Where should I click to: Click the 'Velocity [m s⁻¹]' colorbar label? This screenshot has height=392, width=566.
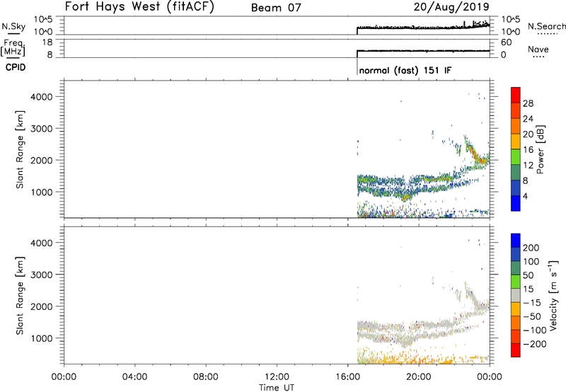[553, 295]
